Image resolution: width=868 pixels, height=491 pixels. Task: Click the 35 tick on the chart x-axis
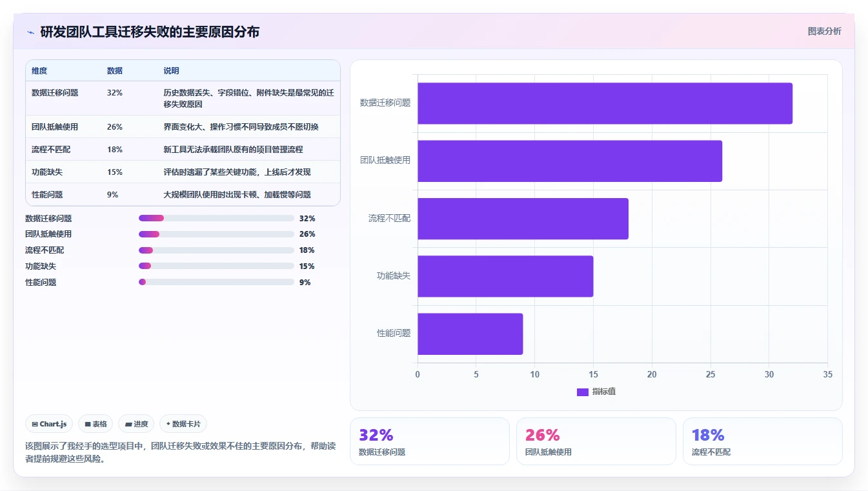coord(828,374)
